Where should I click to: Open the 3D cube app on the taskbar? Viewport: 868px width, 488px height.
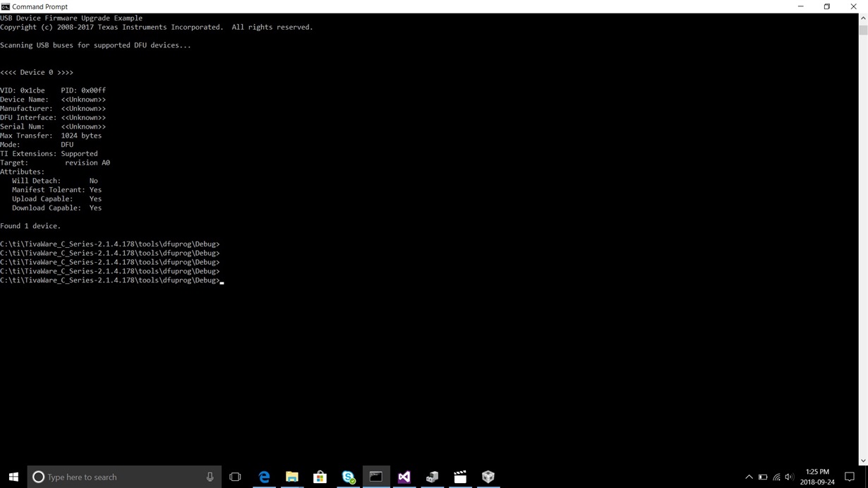488,477
